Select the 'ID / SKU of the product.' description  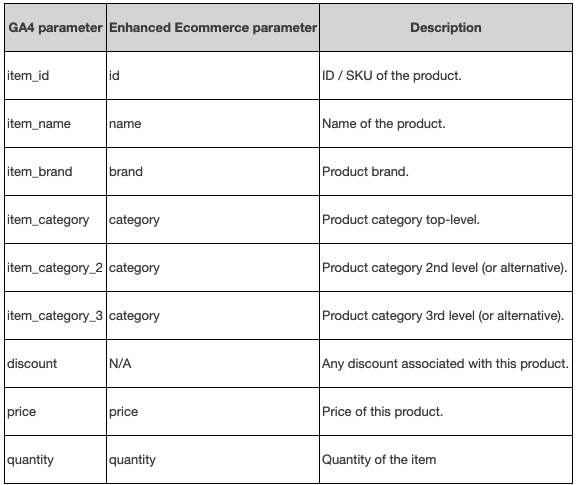pyautogui.click(x=391, y=76)
